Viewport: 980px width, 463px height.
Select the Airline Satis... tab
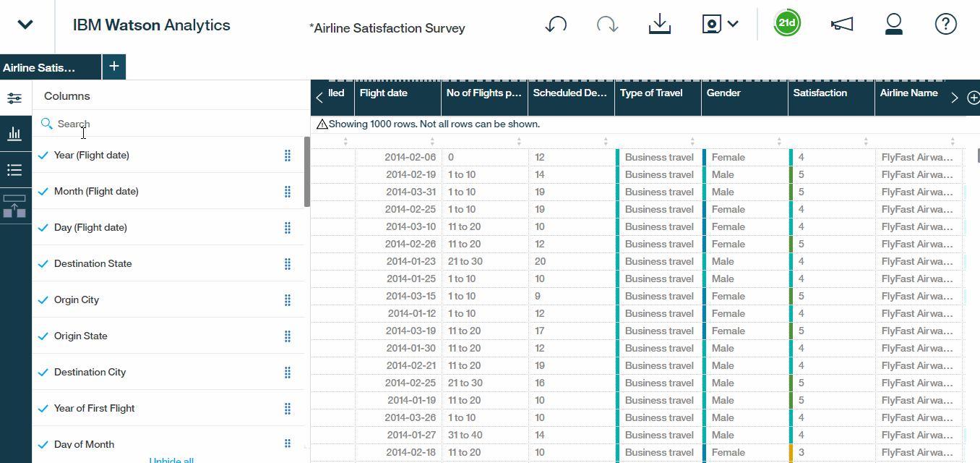[51, 67]
